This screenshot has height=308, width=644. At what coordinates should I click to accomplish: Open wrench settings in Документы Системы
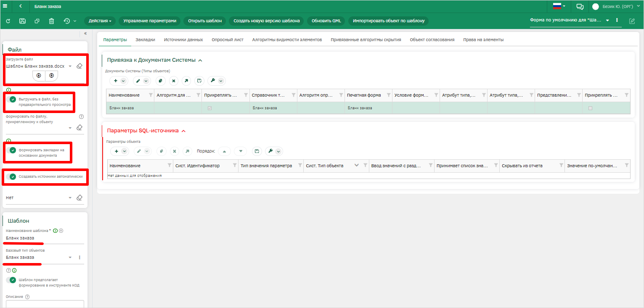[x=213, y=81]
